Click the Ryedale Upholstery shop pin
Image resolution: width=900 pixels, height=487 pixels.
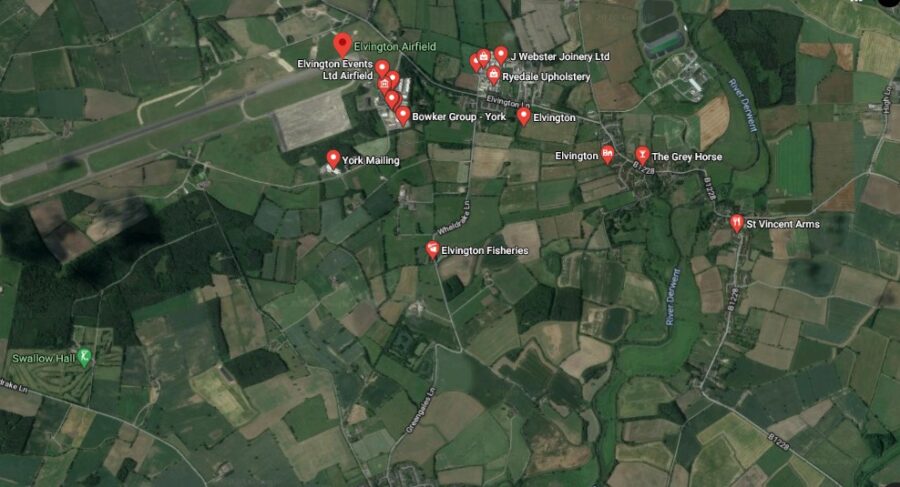click(493, 75)
